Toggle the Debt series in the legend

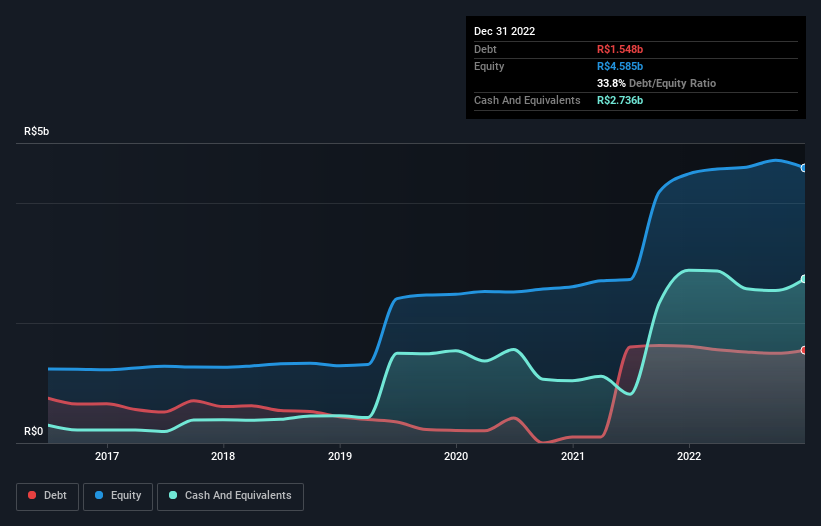(x=47, y=496)
